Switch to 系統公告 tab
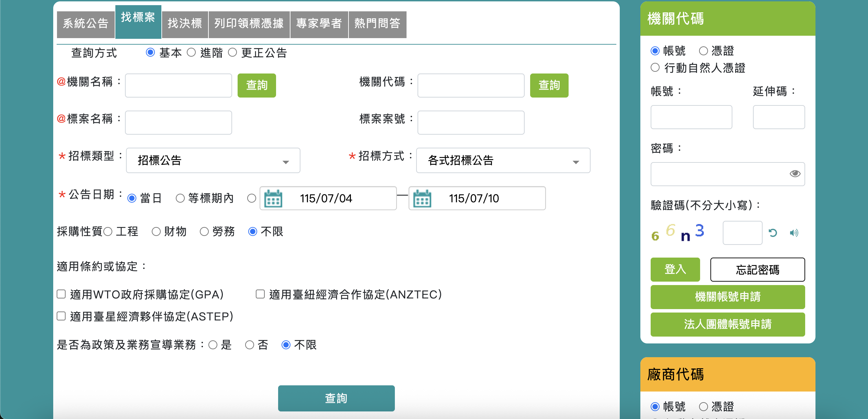868x419 pixels. coord(86,24)
